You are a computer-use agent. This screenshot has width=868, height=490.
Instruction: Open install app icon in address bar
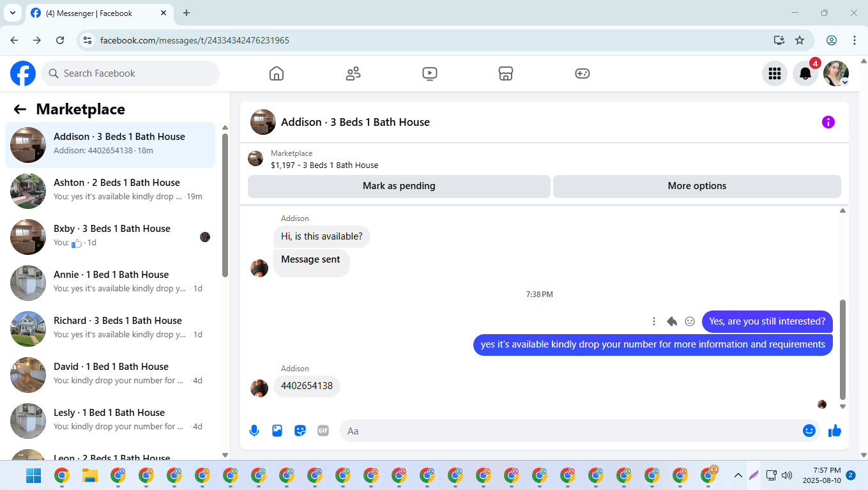point(779,40)
